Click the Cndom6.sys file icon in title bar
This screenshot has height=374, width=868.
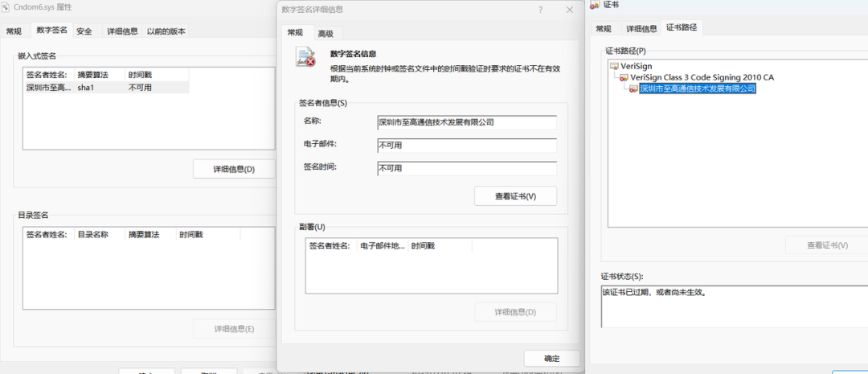point(6,7)
